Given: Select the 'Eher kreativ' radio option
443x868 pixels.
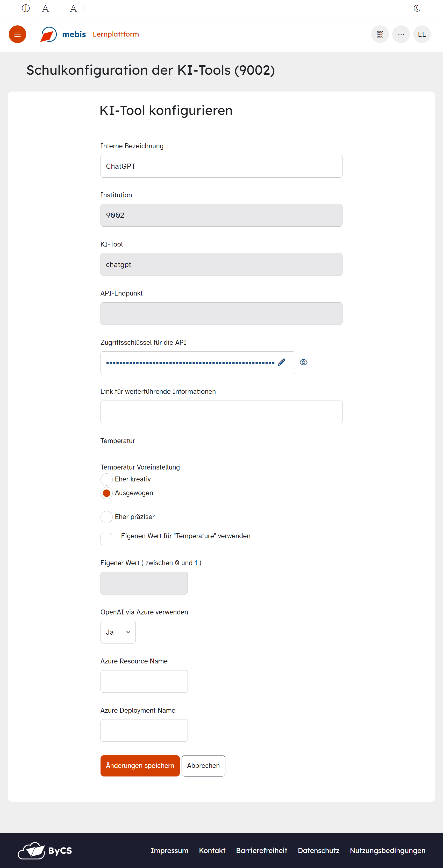Looking at the screenshot, I should point(106,479).
